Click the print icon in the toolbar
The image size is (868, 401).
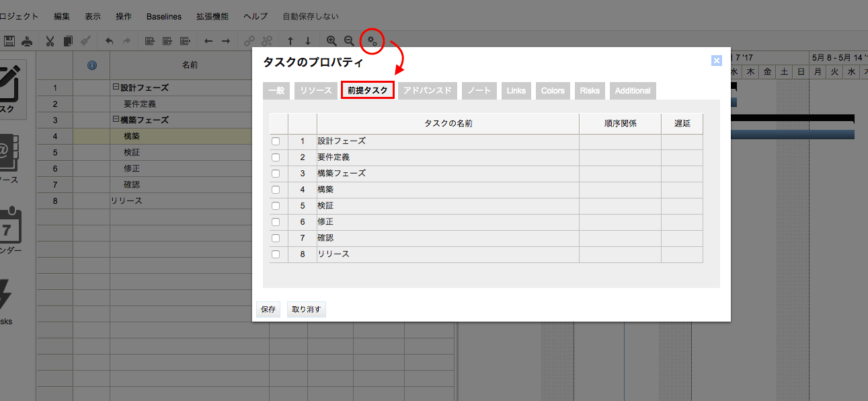(27, 40)
